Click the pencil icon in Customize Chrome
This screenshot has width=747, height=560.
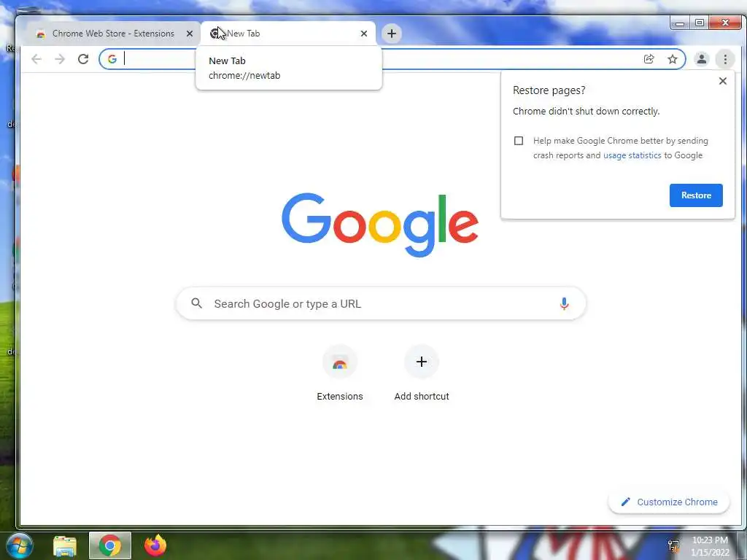pos(625,502)
